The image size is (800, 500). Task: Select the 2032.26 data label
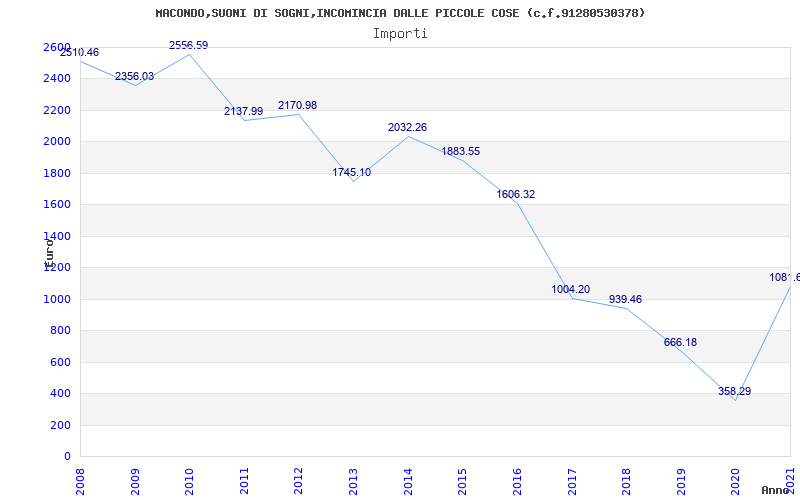tap(407, 128)
